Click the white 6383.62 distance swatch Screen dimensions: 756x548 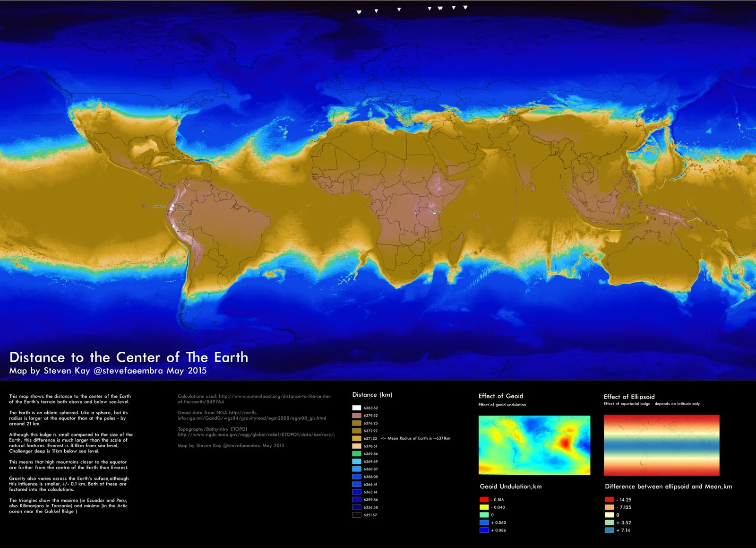point(357,408)
